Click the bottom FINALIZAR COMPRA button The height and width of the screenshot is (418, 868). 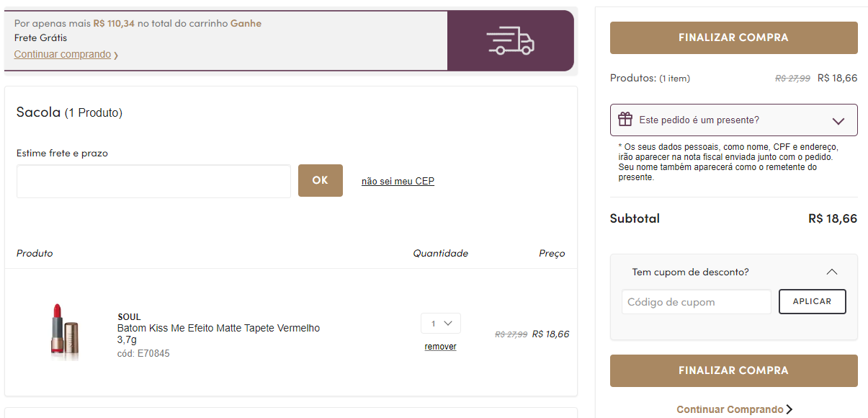pos(733,370)
